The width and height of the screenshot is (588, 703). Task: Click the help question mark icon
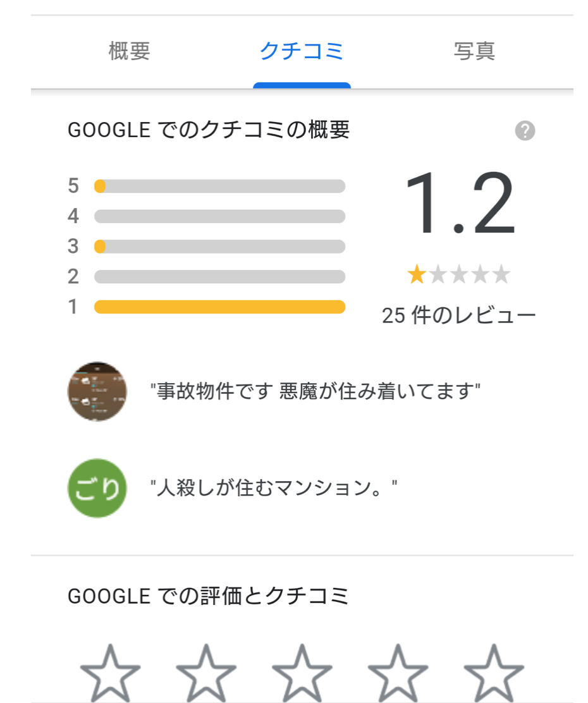point(525,130)
